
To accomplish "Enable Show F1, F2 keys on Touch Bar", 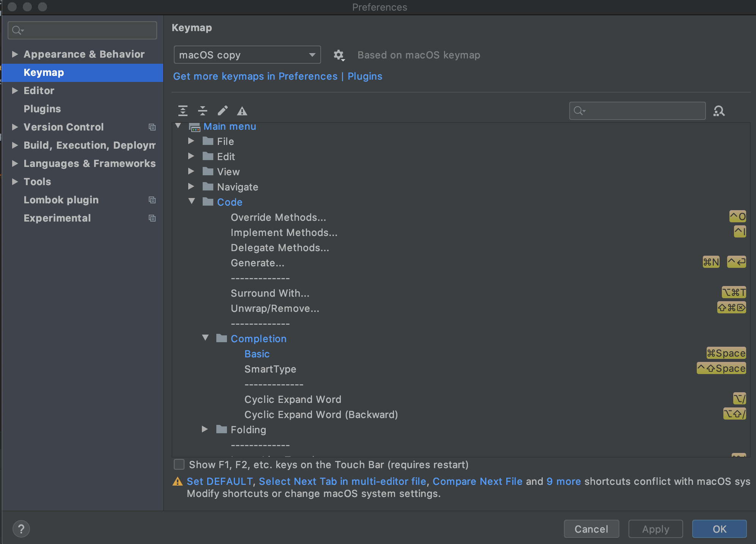I will tap(179, 464).
